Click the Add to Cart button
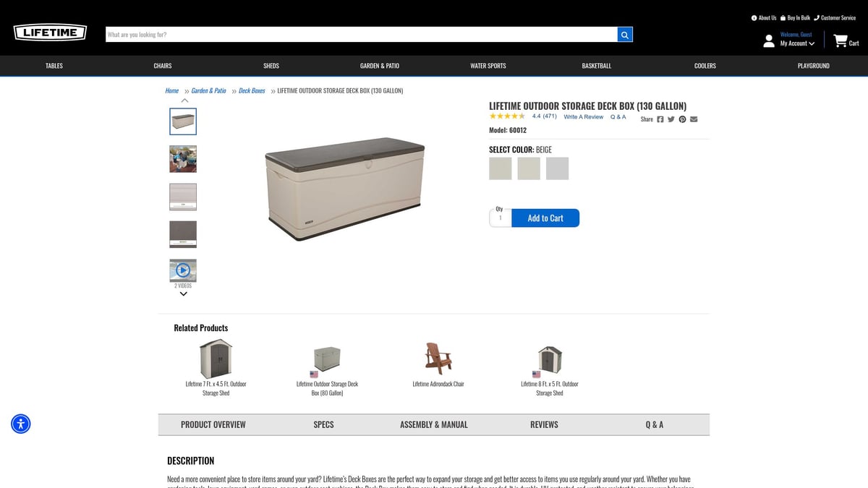This screenshot has height=488, width=868. coord(545,218)
